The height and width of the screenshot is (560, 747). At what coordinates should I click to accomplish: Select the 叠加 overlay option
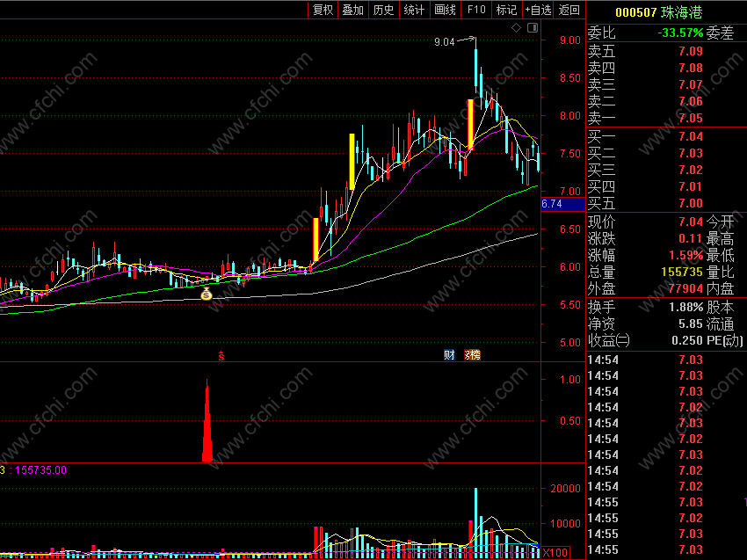(x=353, y=10)
